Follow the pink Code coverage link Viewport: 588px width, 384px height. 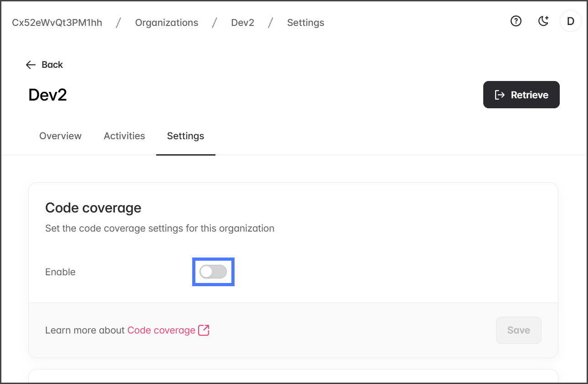[161, 330]
